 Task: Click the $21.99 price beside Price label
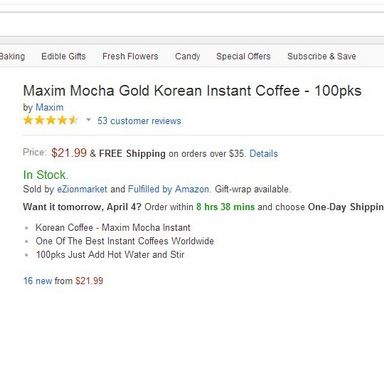click(69, 153)
